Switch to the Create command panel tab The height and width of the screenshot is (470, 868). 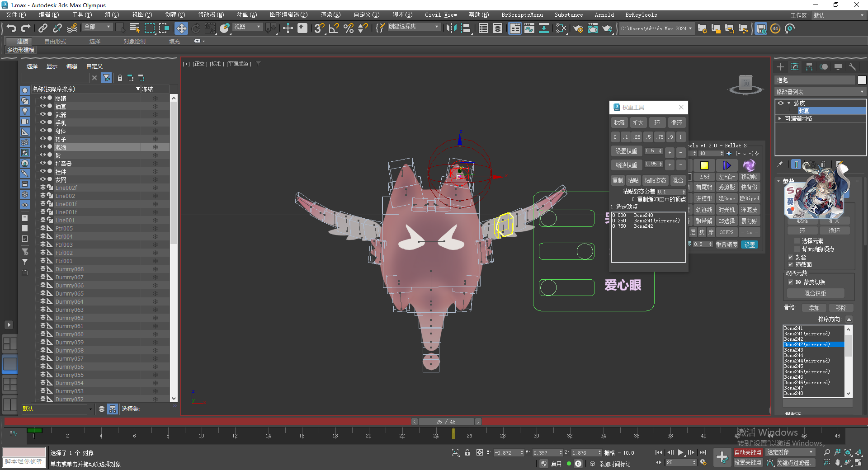(780, 67)
